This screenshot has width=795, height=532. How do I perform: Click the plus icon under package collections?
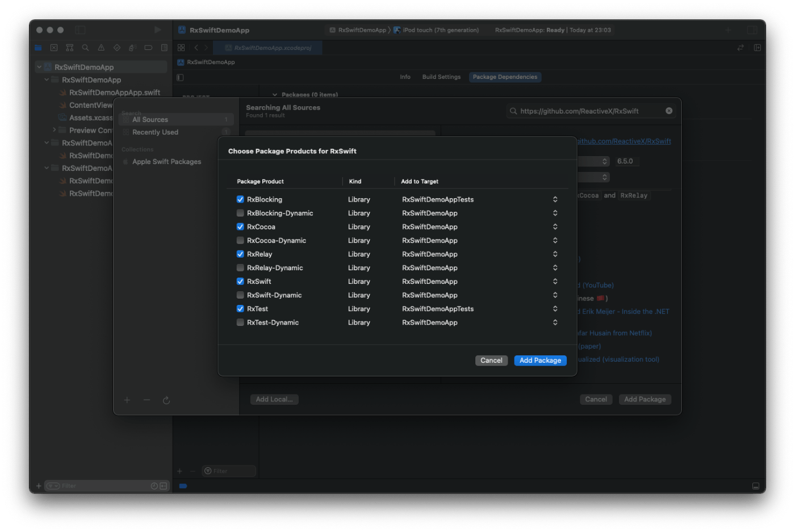pos(127,401)
